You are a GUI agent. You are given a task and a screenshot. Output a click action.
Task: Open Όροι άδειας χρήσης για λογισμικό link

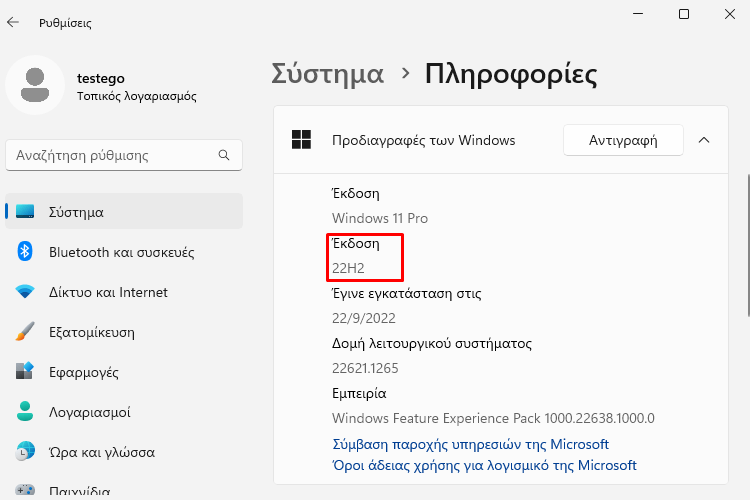coord(485,465)
